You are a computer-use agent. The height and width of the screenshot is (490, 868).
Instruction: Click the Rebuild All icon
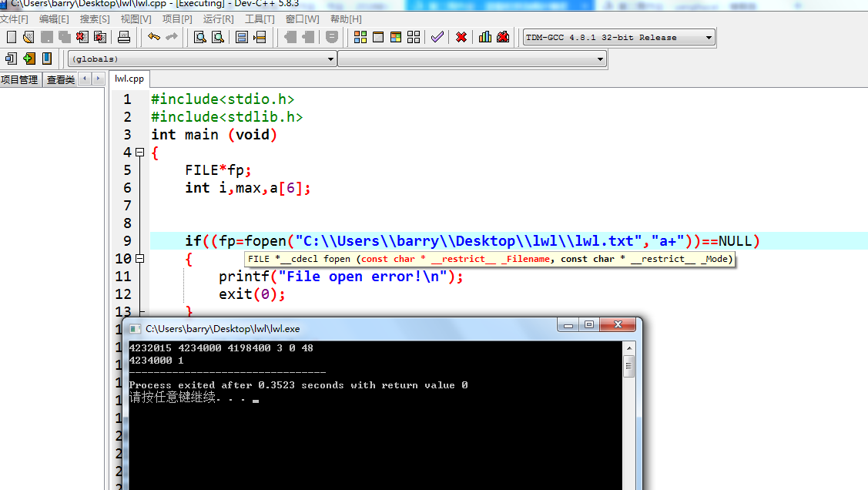(x=414, y=37)
